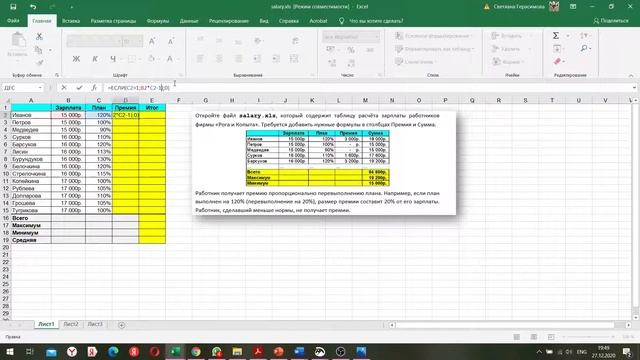
Task: Click the font color A icon
Action: tap(170, 59)
